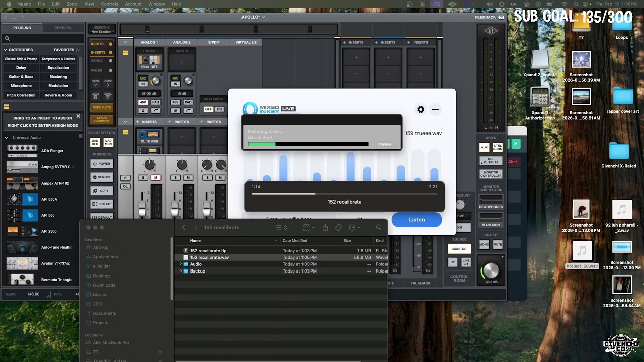Open the Mixed In Key Live settings gear
644x362 pixels.
pyautogui.click(x=421, y=109)
